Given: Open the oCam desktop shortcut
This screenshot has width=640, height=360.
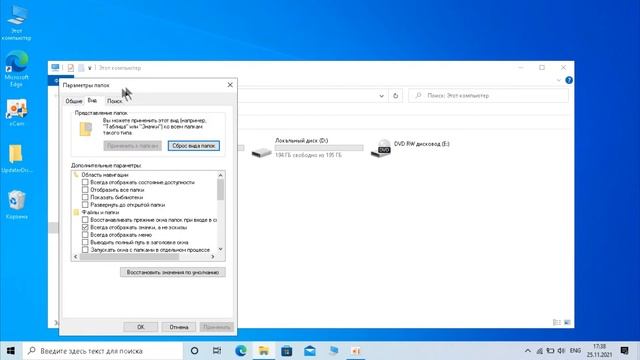Looking at the screenshot, I should (x=16, y=112).
